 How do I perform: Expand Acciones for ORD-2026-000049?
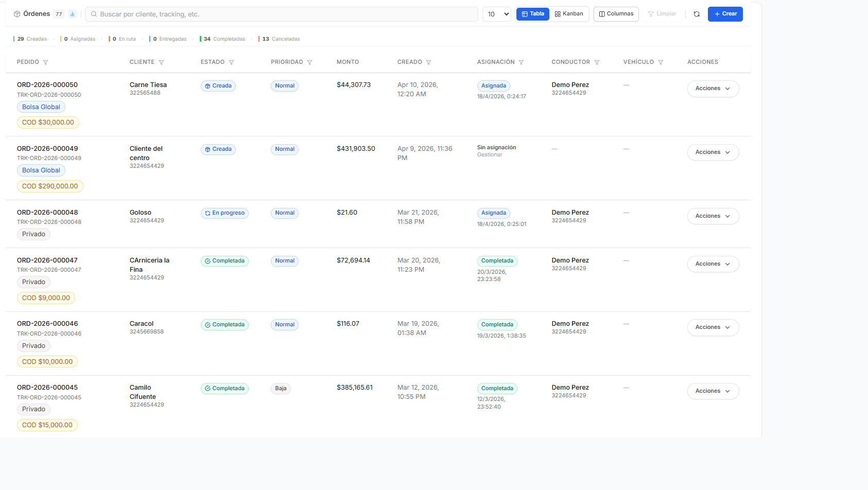[713, 152]
